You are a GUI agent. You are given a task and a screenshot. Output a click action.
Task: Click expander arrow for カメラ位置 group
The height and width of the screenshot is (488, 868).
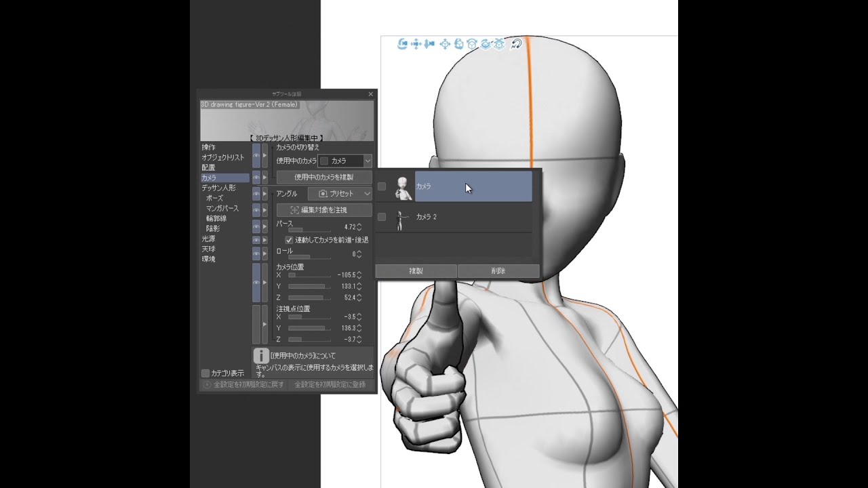click(264, 282)
